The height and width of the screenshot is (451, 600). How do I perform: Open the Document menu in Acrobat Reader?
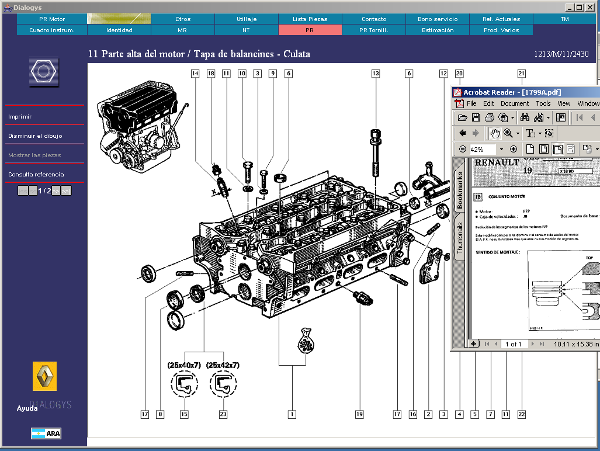[515, 104]
